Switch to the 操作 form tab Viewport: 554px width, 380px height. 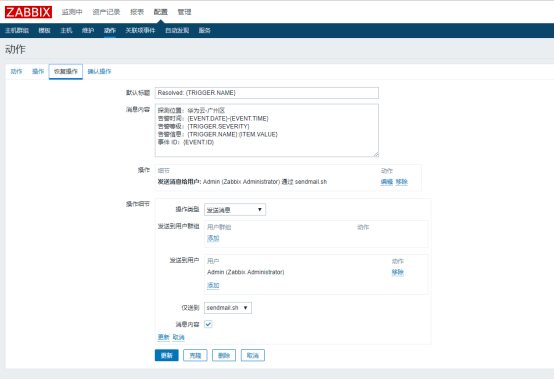click(38, 72)
